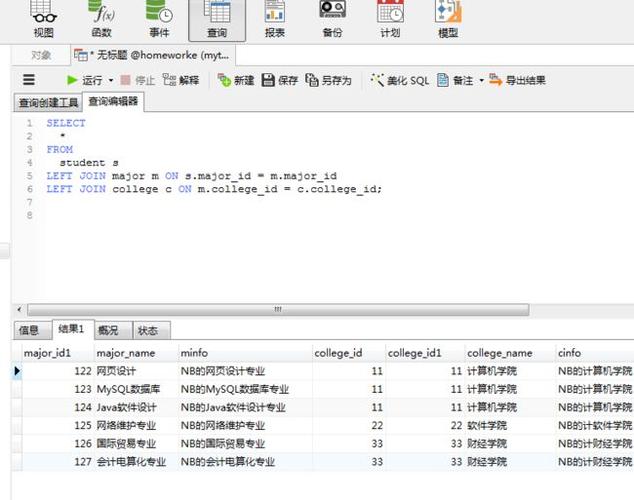Switch to 查询编辑器 tab
634x500 pixels.
(113, 101)
